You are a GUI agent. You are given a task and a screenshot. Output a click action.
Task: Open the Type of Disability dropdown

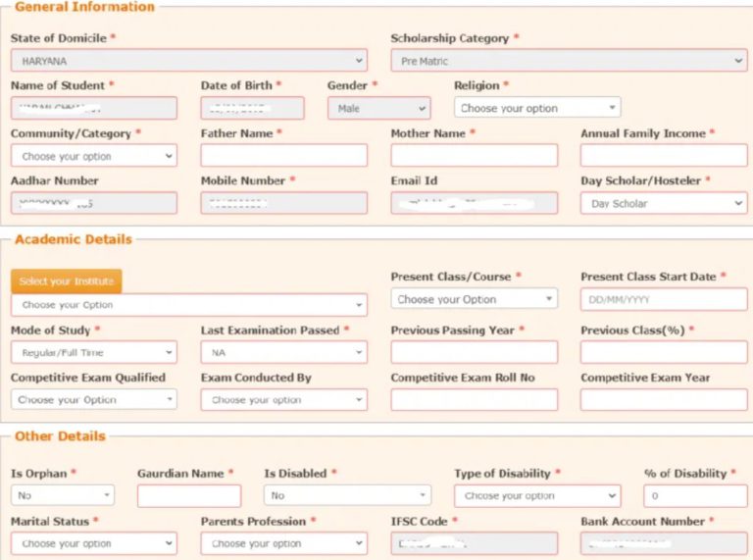coord(537,495)
